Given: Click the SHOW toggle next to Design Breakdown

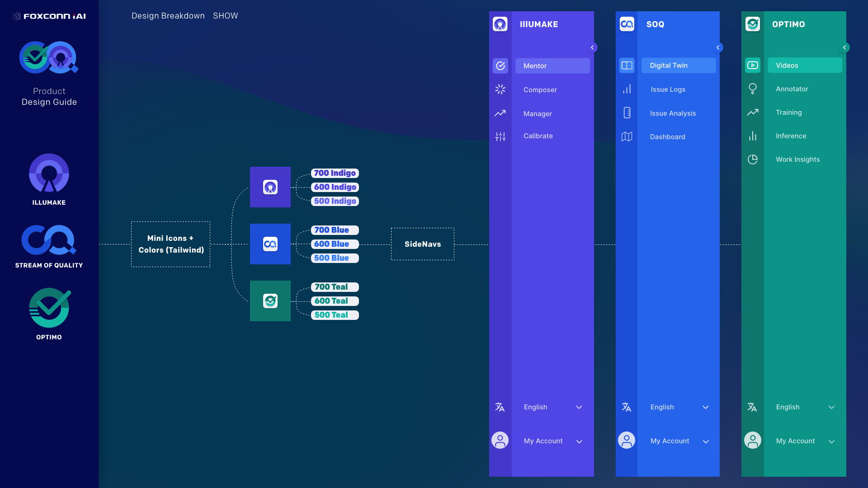Looking at the screenshot, I should tap(226, 16).
